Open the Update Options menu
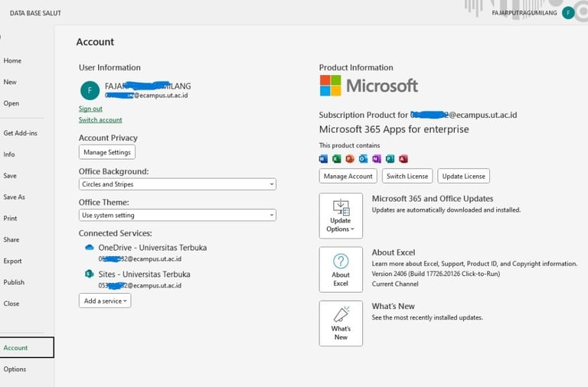Image resolution: width=588 pixels, height=387 pixels. tap(341, 216)
